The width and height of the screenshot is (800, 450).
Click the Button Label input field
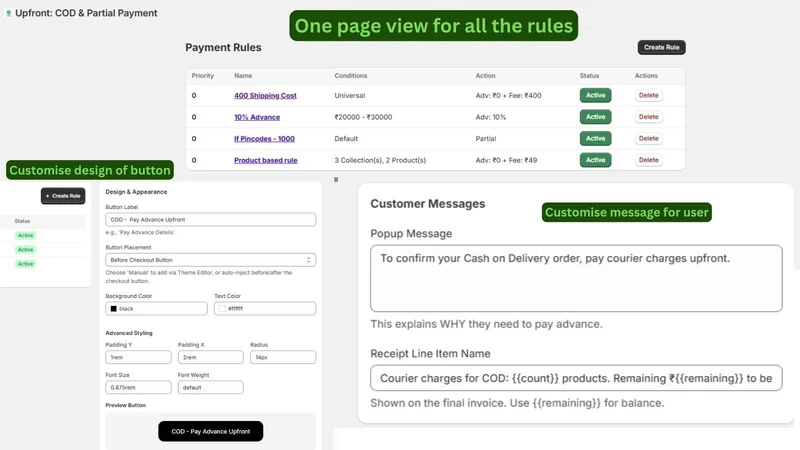point(211,220)
